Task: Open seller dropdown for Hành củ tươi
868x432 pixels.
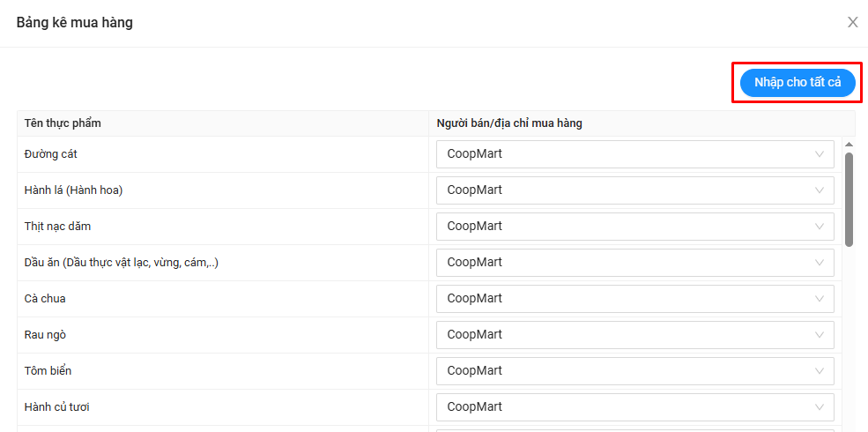Action: coord(634,407)
